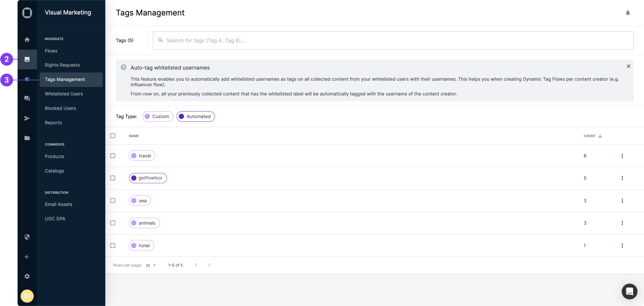Filter tags by Automated type
Image resolution: width=644 pixels, height=306 pixels.
pyautogui.click(x=196, y=116)
